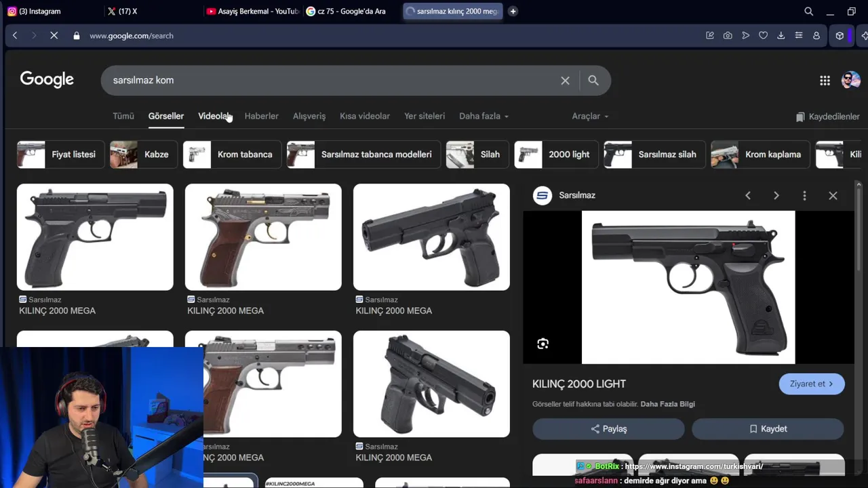Screen dimensions: 868x488
Task: Filter by the Krom tabanca chip
Action: 232,155
